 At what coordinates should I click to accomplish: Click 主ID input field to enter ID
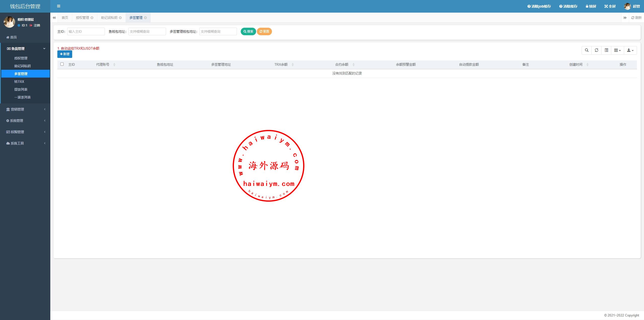point(86,32)
